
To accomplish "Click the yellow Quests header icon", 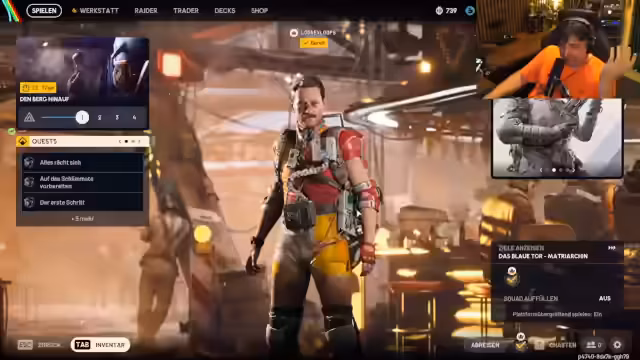I will (23, 141).
